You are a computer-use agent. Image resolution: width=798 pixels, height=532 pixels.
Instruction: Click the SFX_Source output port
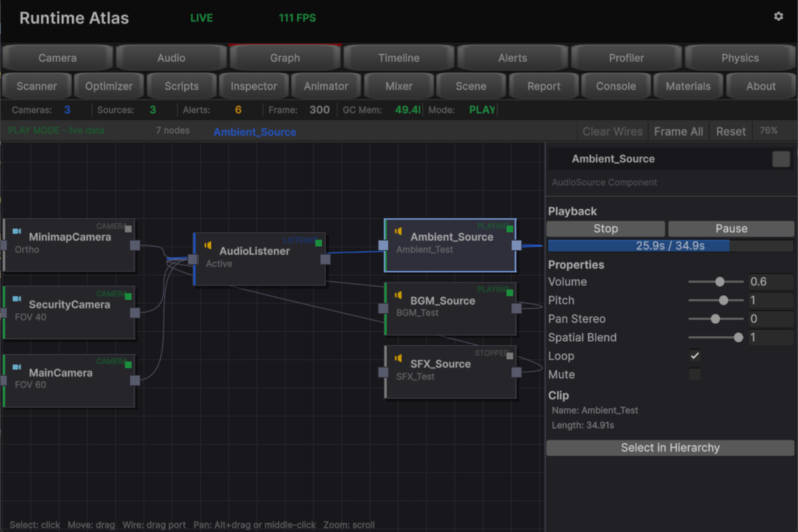point(517,372)
